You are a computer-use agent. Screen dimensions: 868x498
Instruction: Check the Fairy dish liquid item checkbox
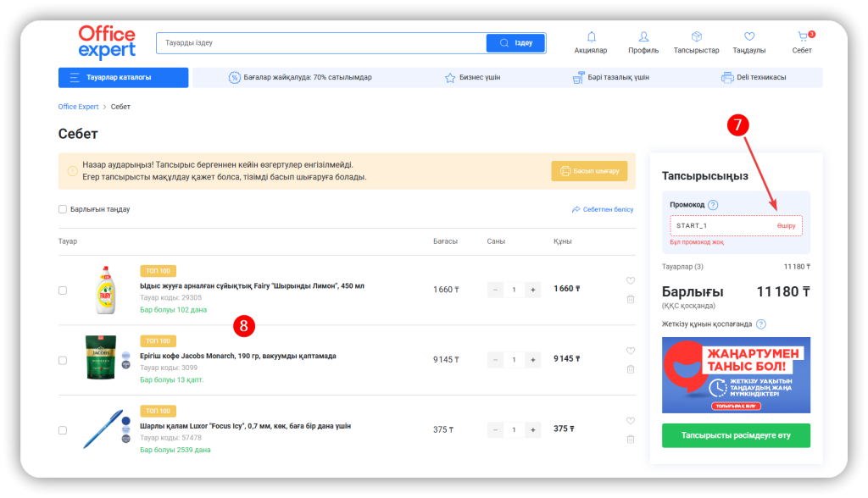pyautogui.click(x=63, y=290)
